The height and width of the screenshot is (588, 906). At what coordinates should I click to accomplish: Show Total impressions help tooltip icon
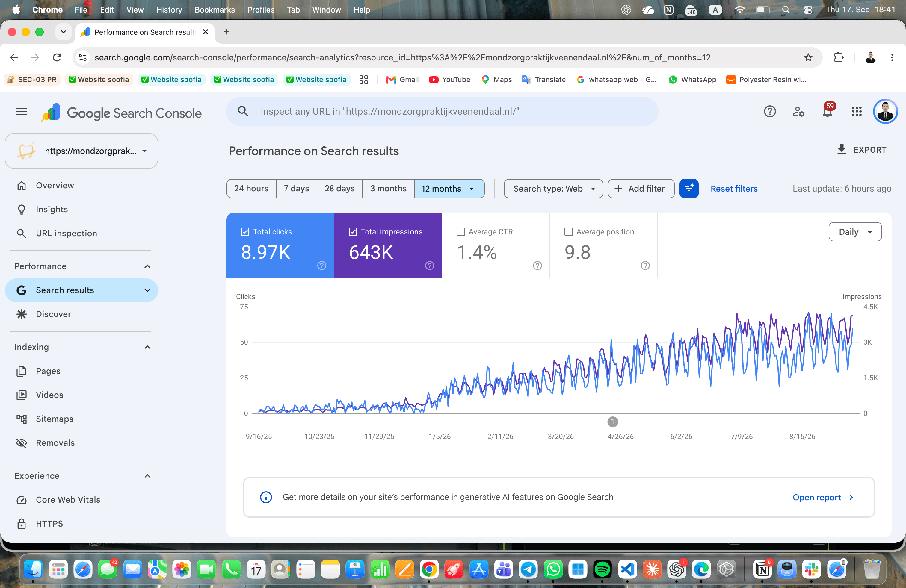(429, 266)
